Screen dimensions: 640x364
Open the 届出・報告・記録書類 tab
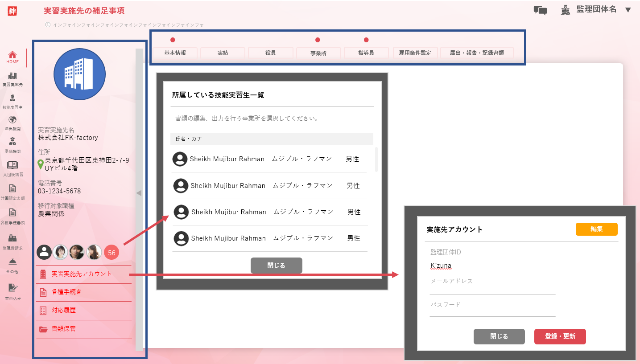(477, 53)
